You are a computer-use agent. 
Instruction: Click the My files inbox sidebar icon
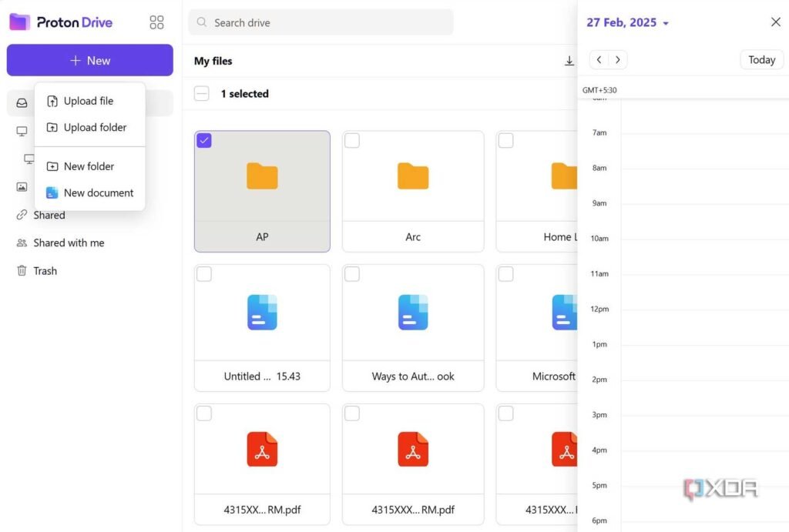22,103
